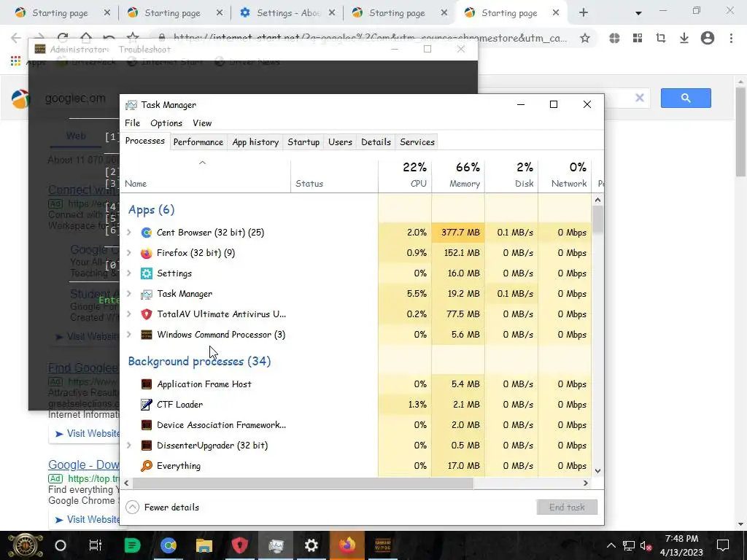Click the TotalAV shield process icon
This screenshot has width=747, height=560.
146,314
